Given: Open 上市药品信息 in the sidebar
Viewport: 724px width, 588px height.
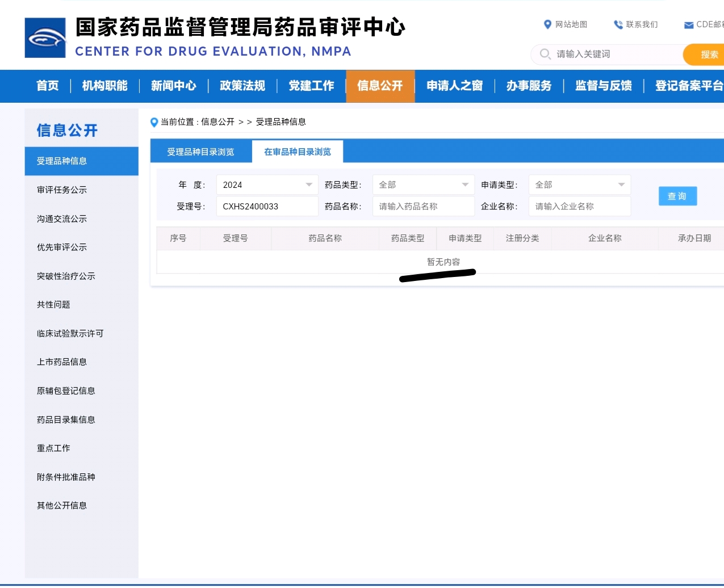Looking at the screenshot, I should click(x=62, y=362).
